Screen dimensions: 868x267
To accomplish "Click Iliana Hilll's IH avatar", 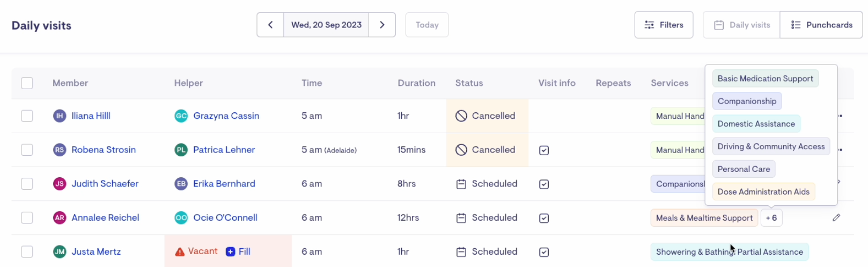I will tap(60, 116).
